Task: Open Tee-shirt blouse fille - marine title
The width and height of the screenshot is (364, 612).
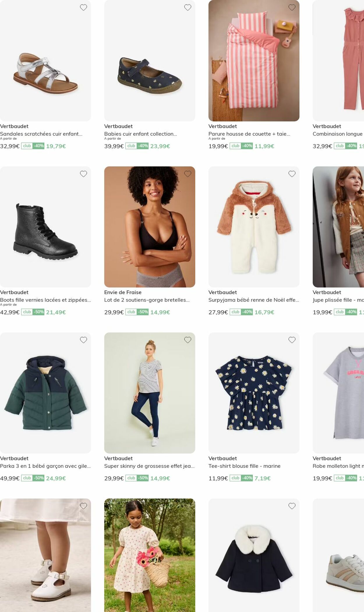Action: pos(244,466)
